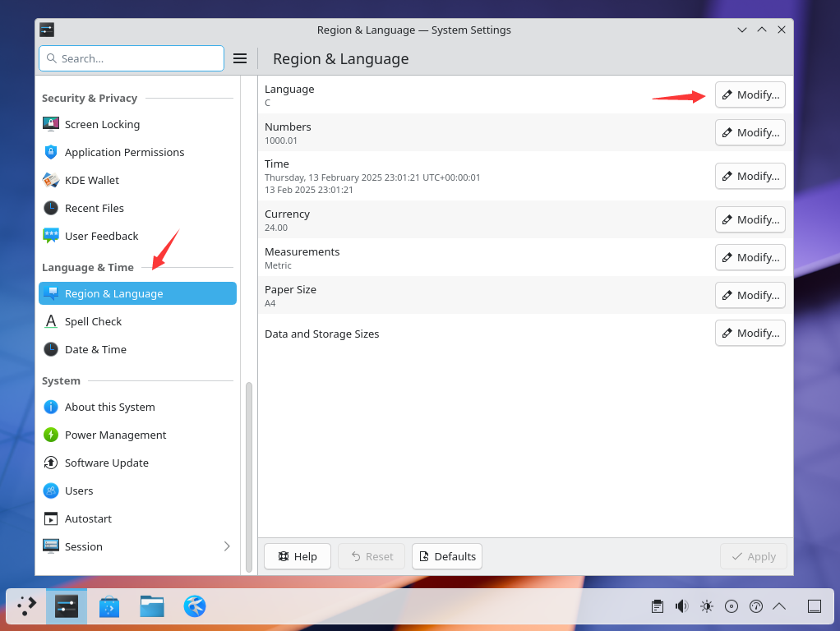This screenshot has width=840, height=631.
Task: Click the Screen Locking icon in sidebar
Action: tap(51, 124)
